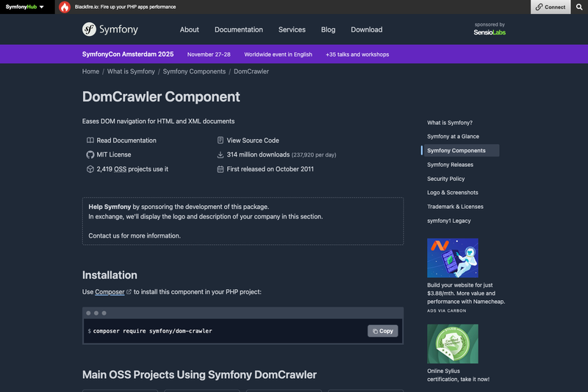Click the What is Symfony breadcrumb
The image size is (588, 392).
[131, 71]
